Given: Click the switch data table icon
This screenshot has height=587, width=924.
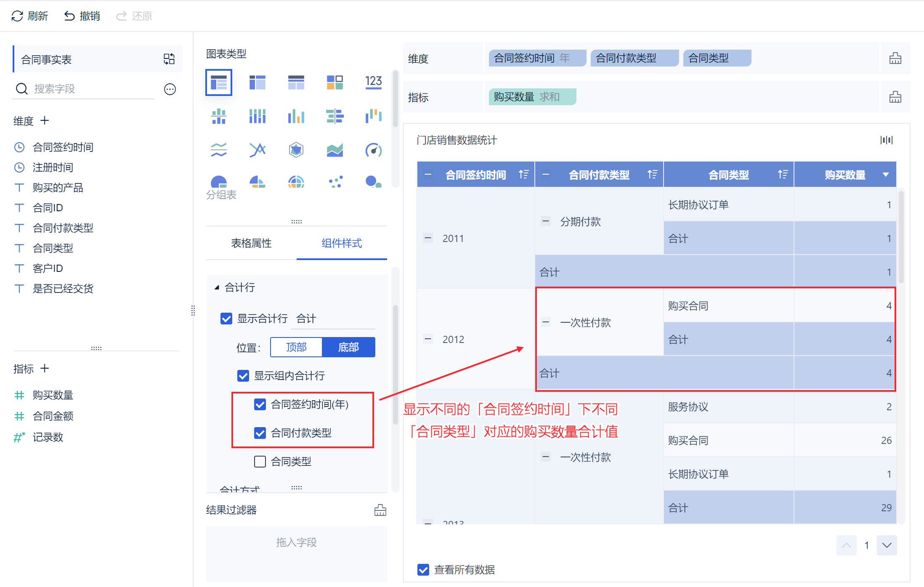Looking at the screenshot, I should 169,59.
